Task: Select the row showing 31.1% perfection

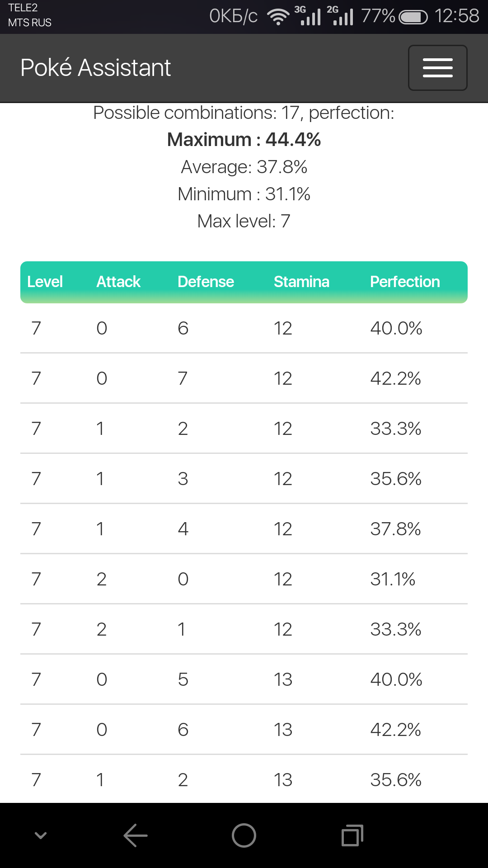Action: [x=244, y=579]
